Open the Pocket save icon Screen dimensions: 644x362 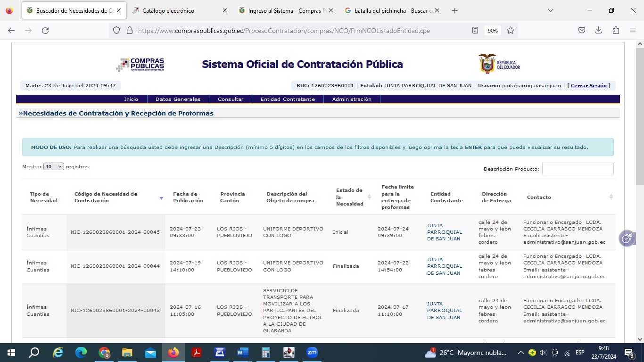(x=582, y=30)
